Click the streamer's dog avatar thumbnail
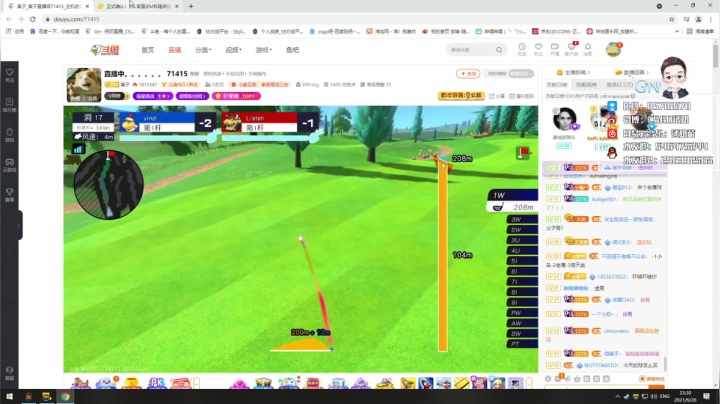This screenshot has height=404, width=720. pos(84,85)
